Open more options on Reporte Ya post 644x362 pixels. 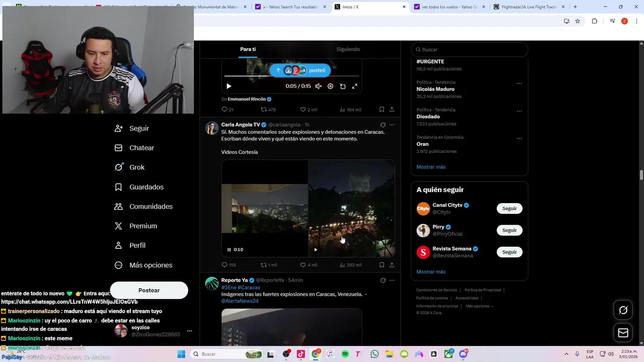(x=392, y=280)
